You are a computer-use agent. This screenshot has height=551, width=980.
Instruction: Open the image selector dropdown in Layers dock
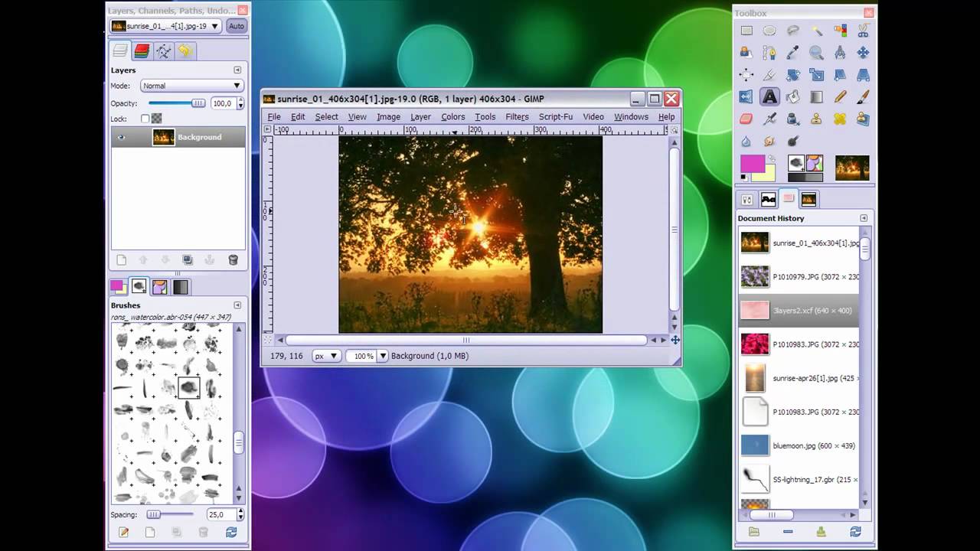point(166,26)
